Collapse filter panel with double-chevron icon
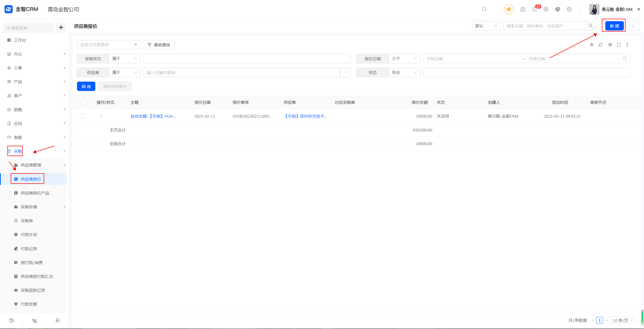This screenshot has width=644, height=329. coord(592,45)
